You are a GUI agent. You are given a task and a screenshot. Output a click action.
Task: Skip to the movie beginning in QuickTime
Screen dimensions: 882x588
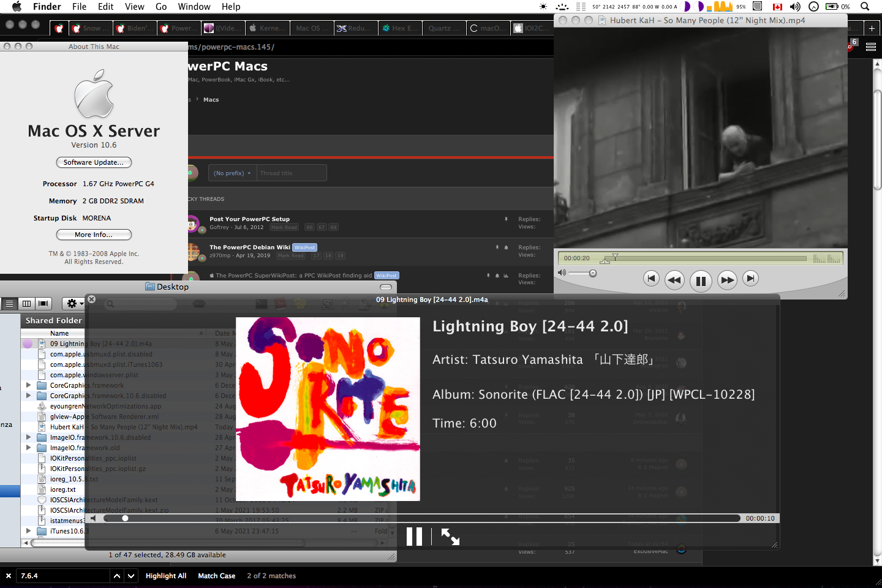(651, 279)
